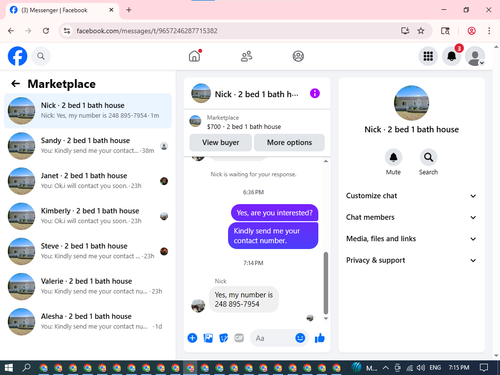
Task: Click the 'Kindly send me your contact number.' bubble
Action: [x=273, y=236]
